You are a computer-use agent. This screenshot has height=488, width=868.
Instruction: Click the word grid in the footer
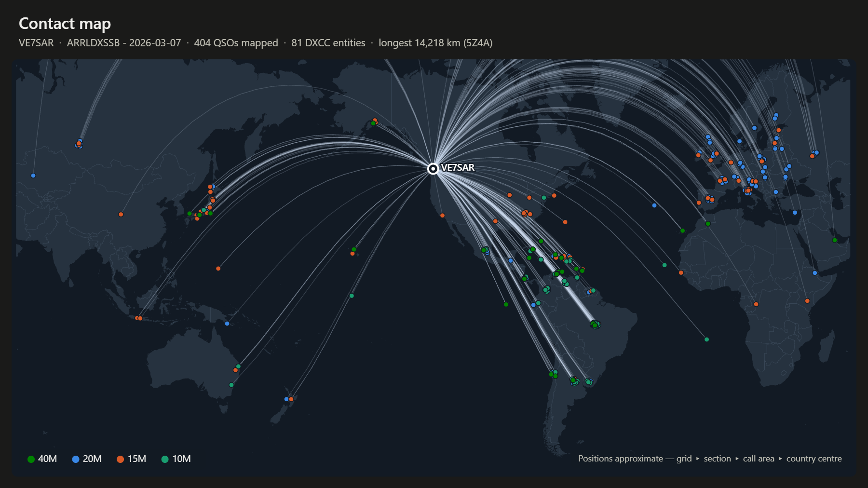684,459
